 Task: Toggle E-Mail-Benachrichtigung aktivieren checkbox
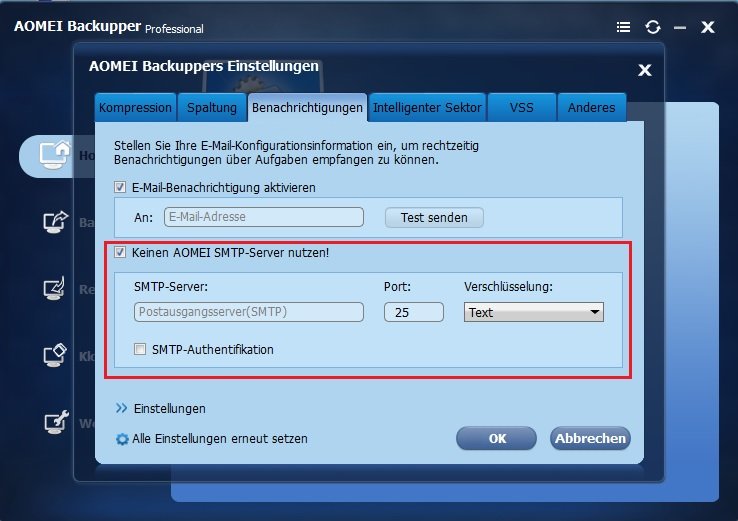tap(120, 187)
